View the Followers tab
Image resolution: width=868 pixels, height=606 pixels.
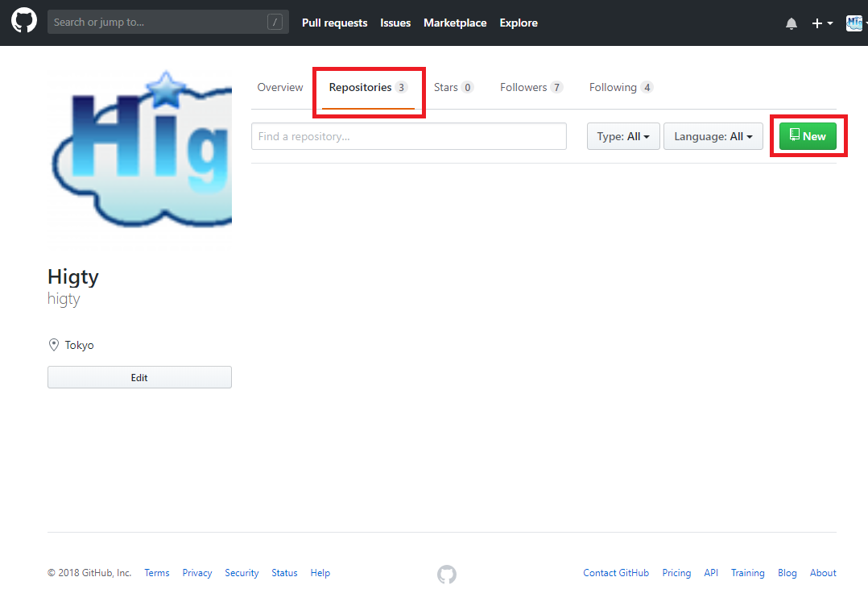tap(530, 87)
